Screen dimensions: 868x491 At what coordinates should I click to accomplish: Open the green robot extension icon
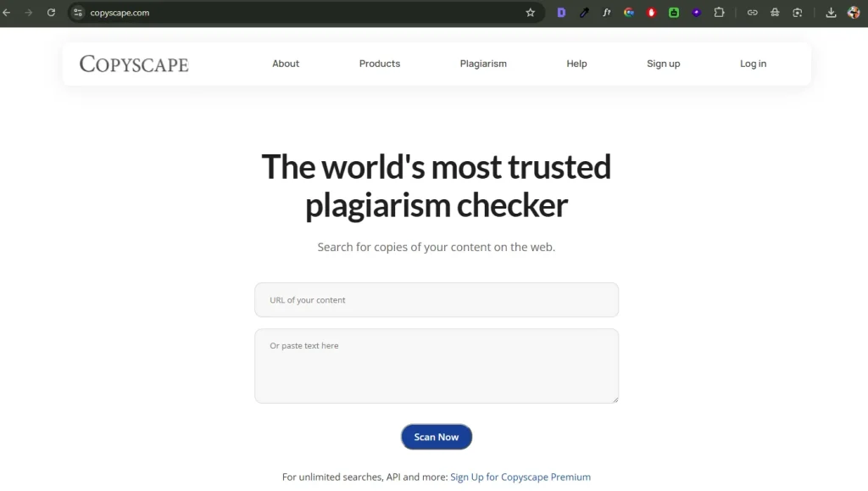(674, 12)
